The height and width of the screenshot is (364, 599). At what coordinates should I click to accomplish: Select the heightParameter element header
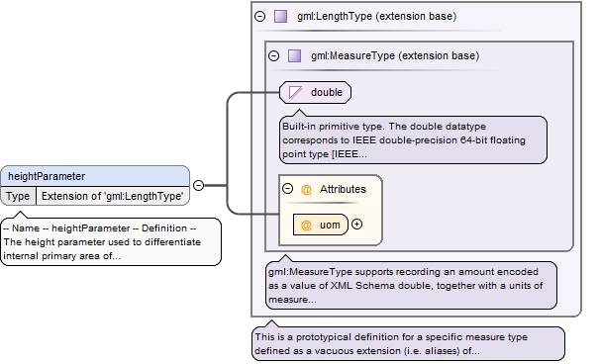[95, 176]
